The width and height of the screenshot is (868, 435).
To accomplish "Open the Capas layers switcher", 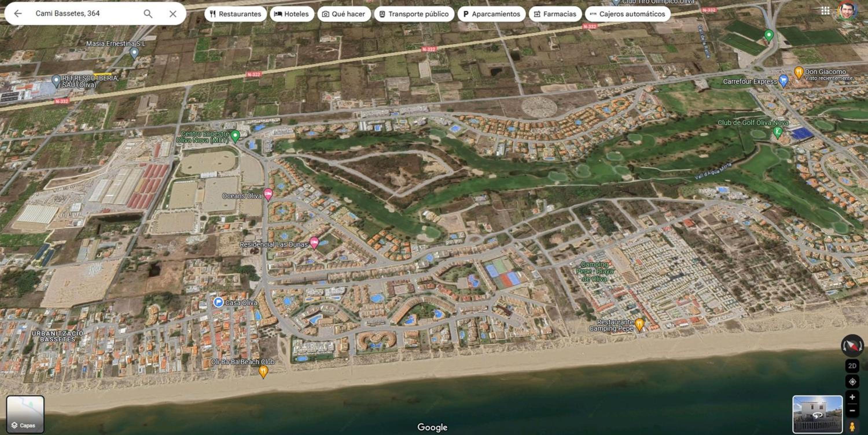I will (25, 414).
